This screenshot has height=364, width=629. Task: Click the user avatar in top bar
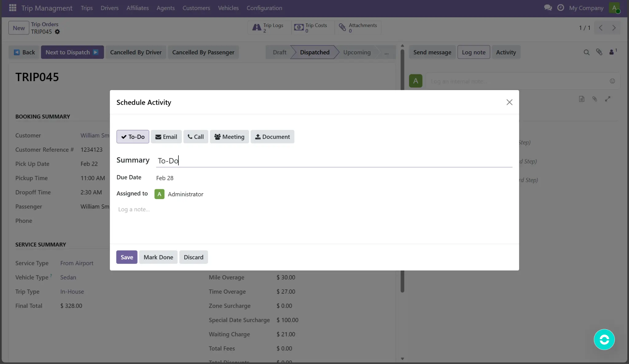tap(615, 8)
